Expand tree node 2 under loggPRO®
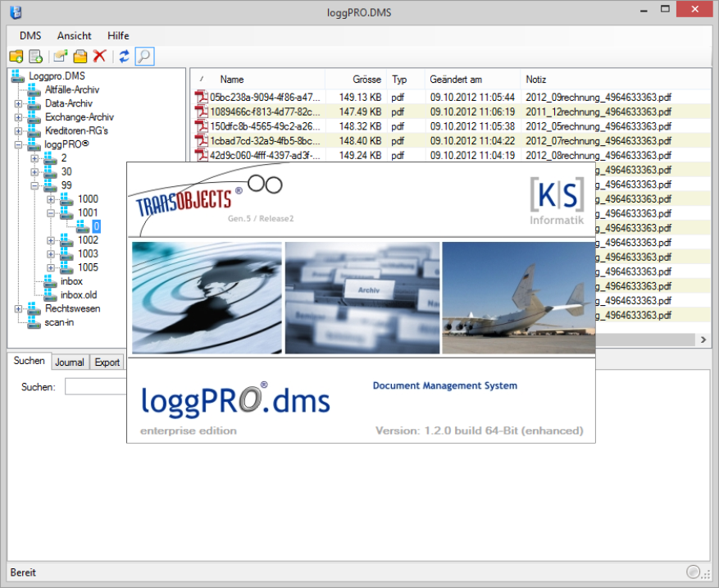The height and width of the screenshot is (588, 719). click(x=34, y=159)
